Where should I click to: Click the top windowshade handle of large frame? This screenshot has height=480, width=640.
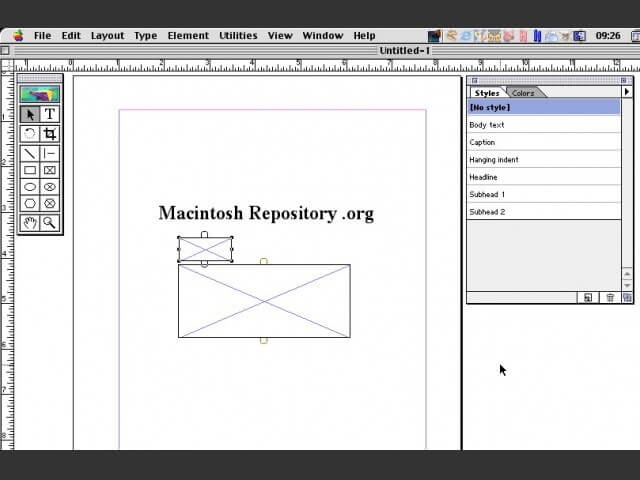[264, 261]
